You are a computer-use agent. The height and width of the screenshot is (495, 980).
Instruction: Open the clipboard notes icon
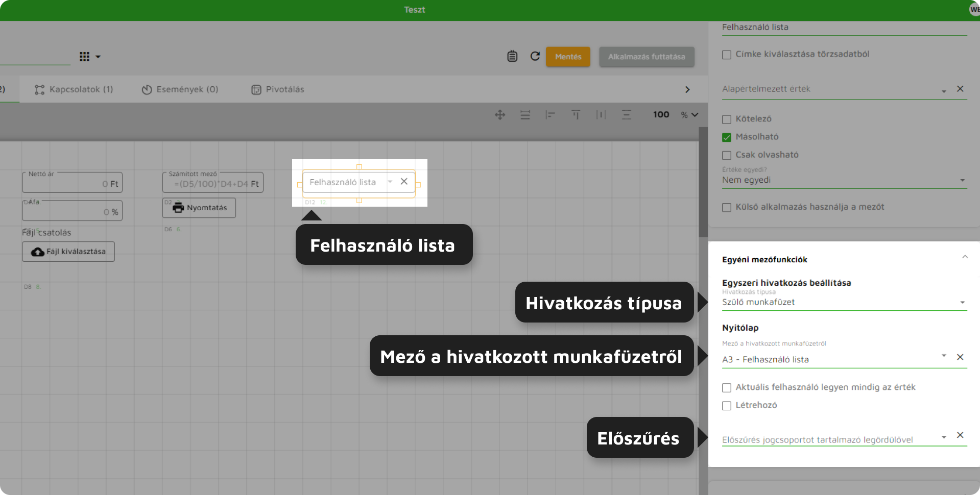pos(512,56)
